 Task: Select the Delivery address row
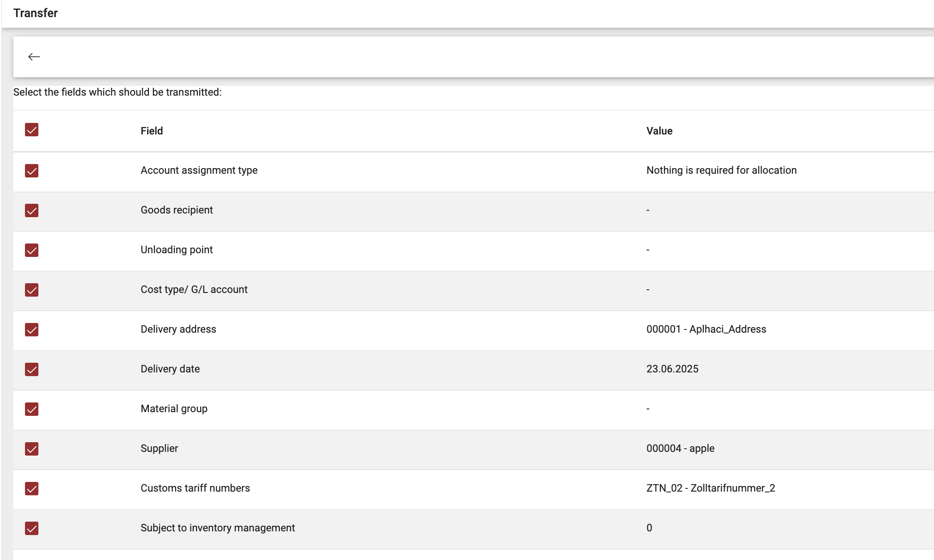point(178,329)
